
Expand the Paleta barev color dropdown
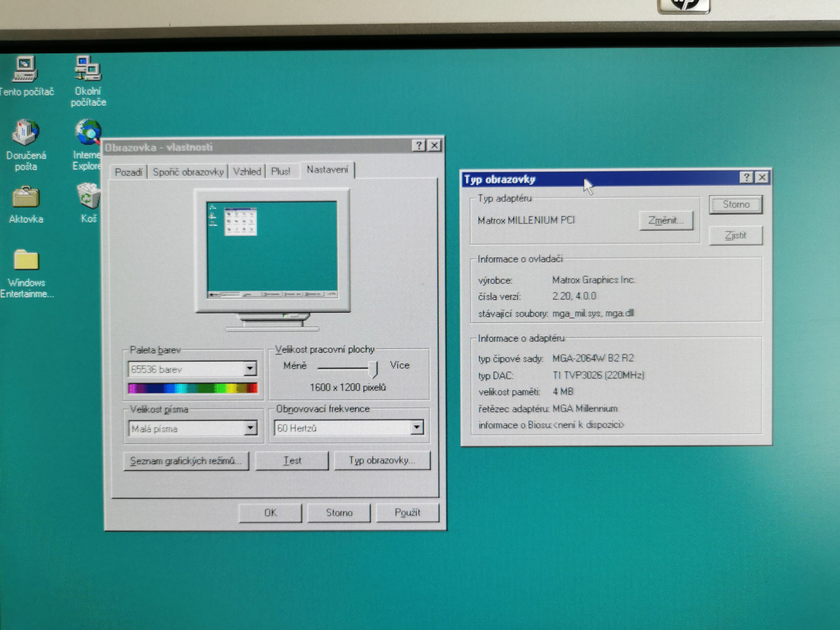pos(249,368)
